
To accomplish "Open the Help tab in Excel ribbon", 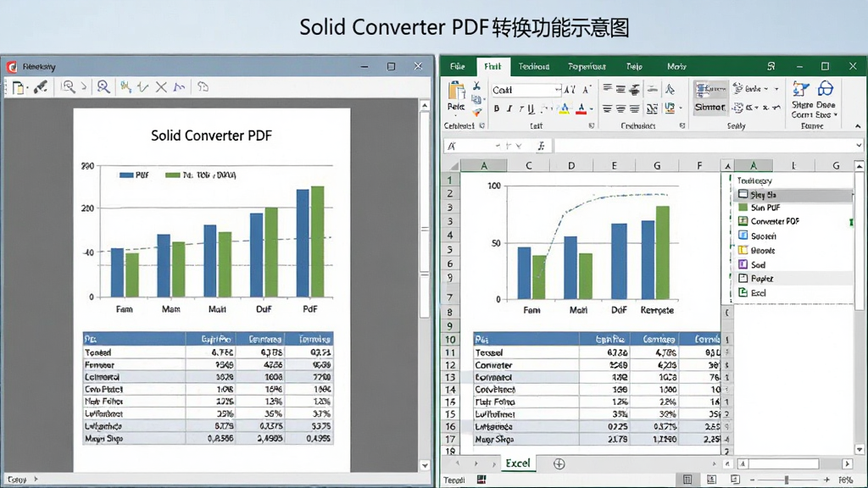I will (634, 66).
